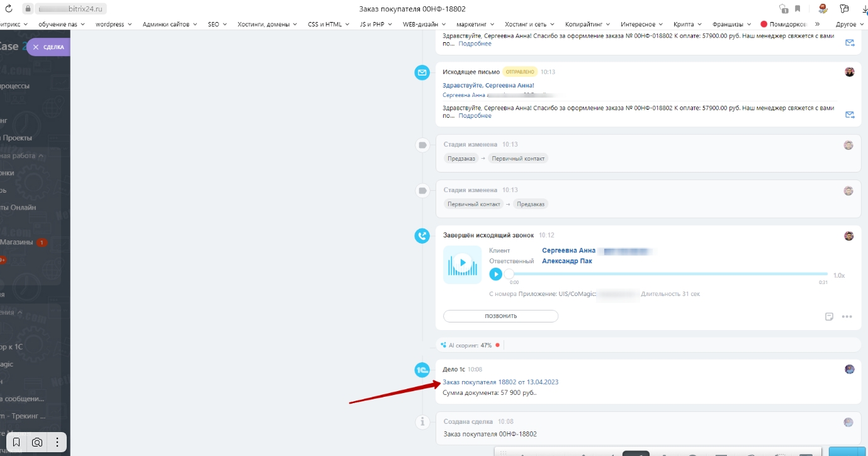Close the СДЕЛКА slider panel
The height and width of the screenshot is (456, 868).
36,47
